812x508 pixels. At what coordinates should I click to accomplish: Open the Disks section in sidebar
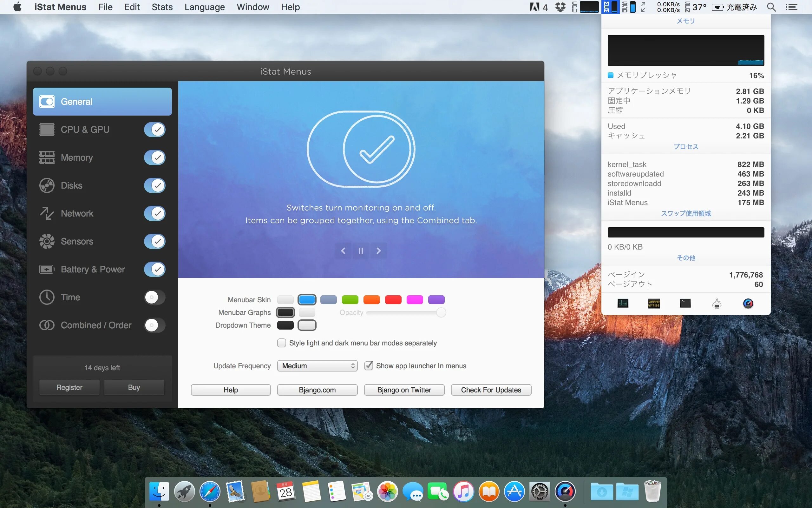point(71,185)
